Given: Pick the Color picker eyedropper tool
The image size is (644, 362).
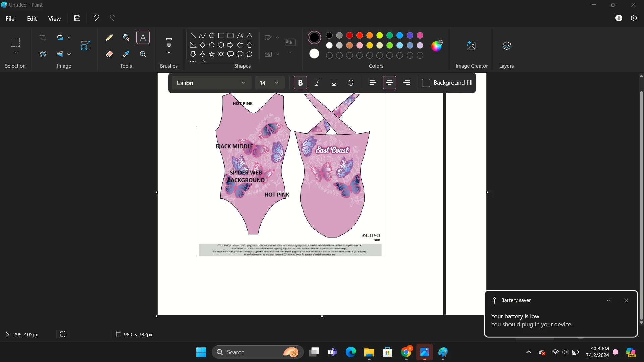Looking at the screenshot, I should pyautogui.click(x=126, y=54).
